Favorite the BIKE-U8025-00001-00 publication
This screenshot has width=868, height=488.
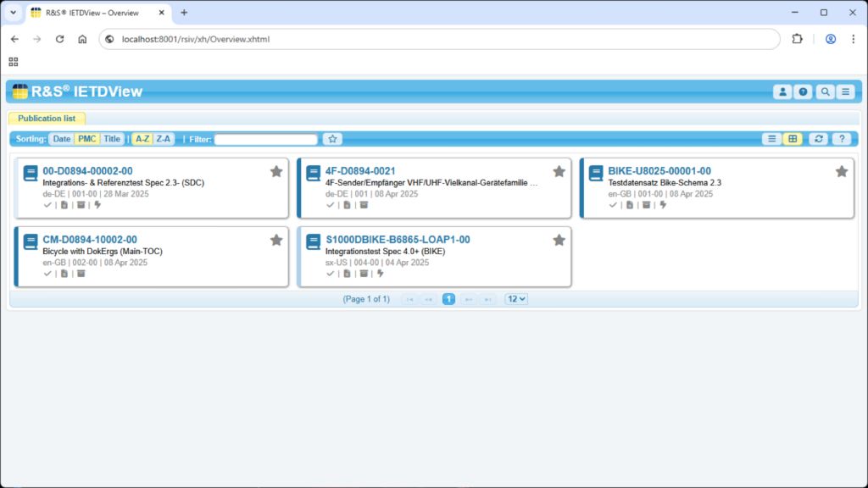tap(841, 170)
